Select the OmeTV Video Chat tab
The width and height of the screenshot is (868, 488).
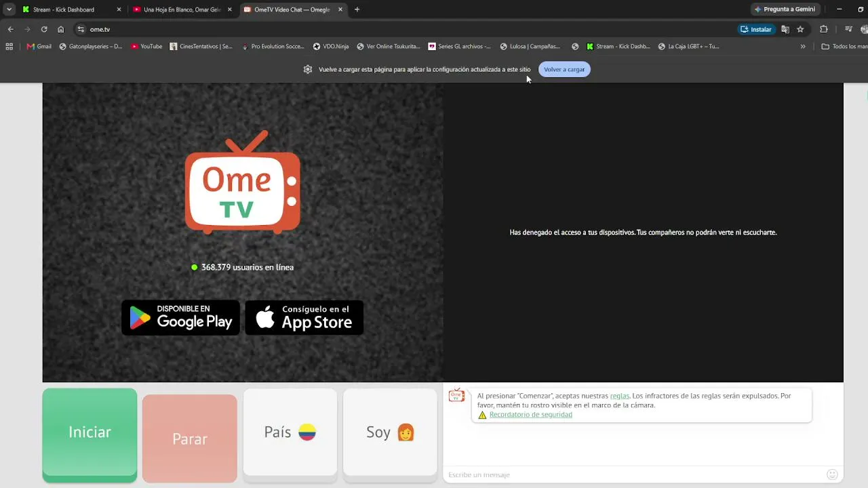click(292, 9)
